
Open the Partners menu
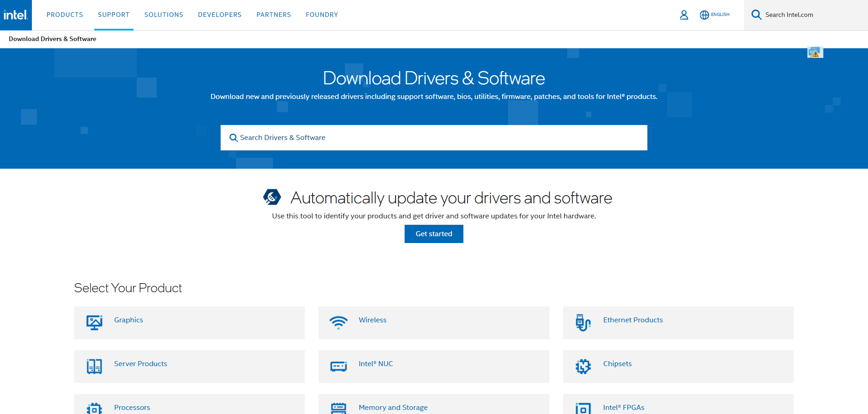tap(273, 15)
